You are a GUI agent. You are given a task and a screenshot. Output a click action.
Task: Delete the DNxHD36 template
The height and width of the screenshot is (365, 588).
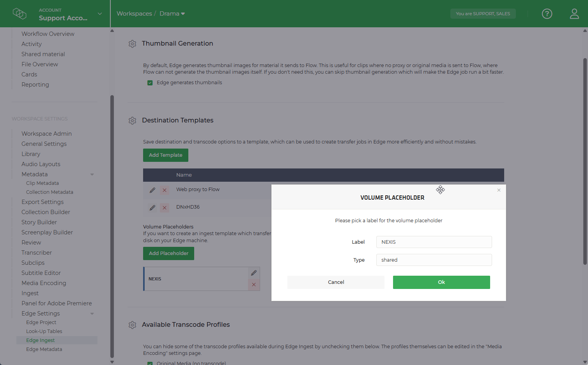pyautogui.click(x=164, y=207)
